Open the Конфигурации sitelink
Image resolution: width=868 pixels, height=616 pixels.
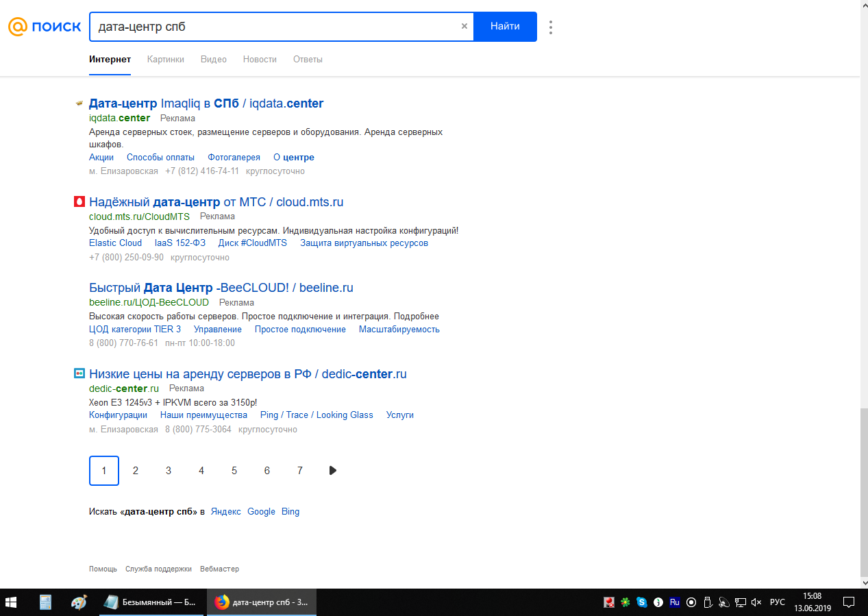tap(118, 415)
